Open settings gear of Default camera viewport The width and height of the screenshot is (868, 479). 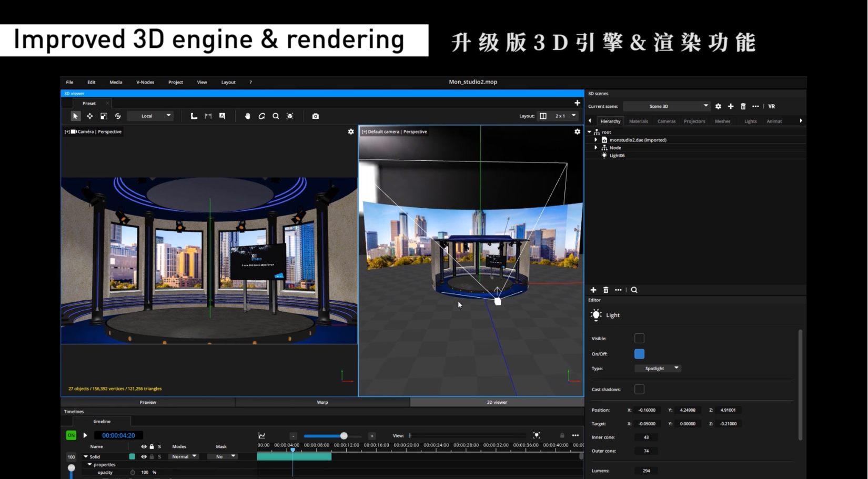pyautogui.click(x=577, y=131)
